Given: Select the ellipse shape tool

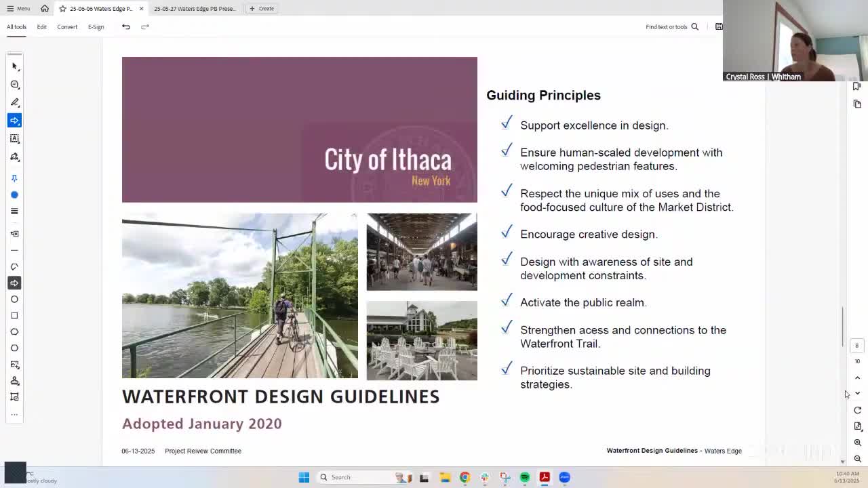Looking at the screenshot, I should pos(14,299).
